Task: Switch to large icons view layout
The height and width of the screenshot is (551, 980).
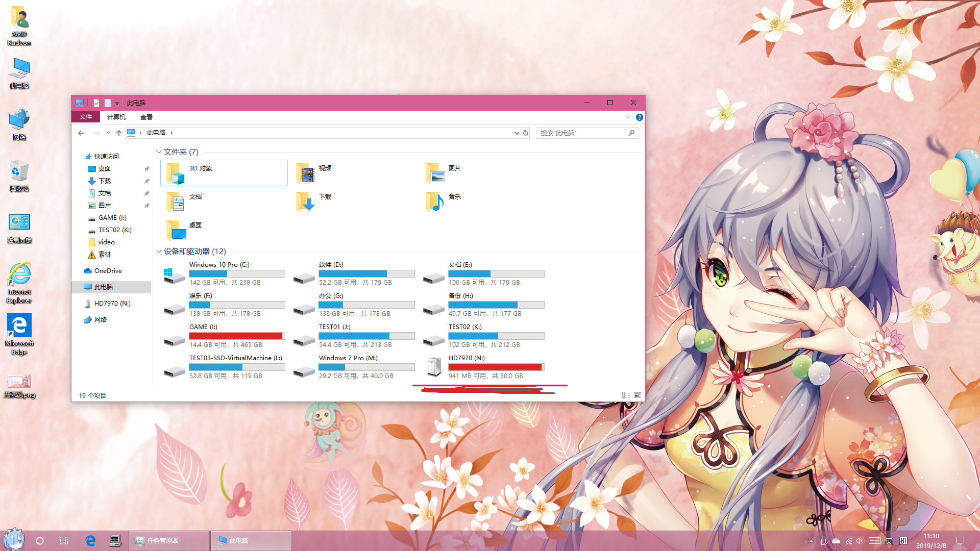Action: 638,395
